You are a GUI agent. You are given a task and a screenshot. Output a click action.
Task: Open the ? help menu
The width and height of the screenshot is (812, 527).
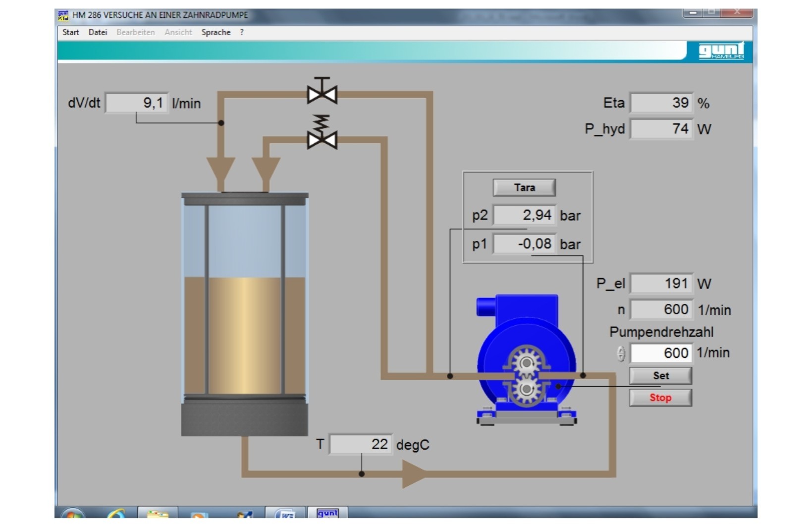tap(242, 32)
